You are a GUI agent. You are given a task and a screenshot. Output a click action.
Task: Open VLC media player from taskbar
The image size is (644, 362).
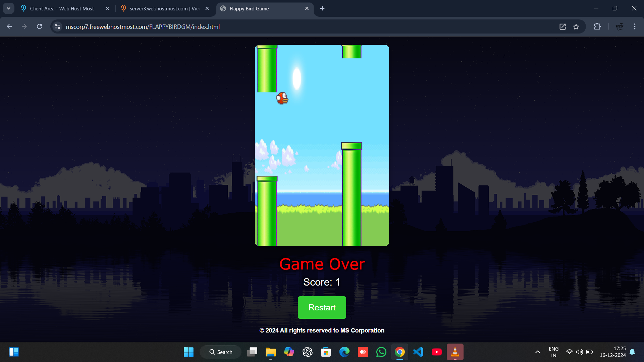tap(455, 352)
